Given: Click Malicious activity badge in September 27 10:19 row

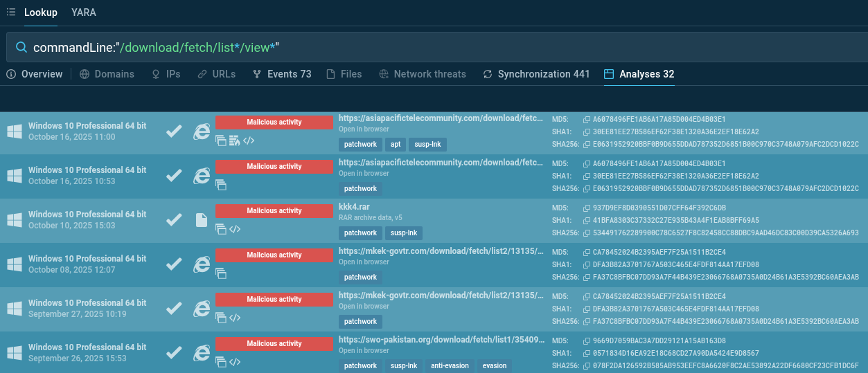Looking at the screenshot, I should pyautogui.click(x=274, y=300).
